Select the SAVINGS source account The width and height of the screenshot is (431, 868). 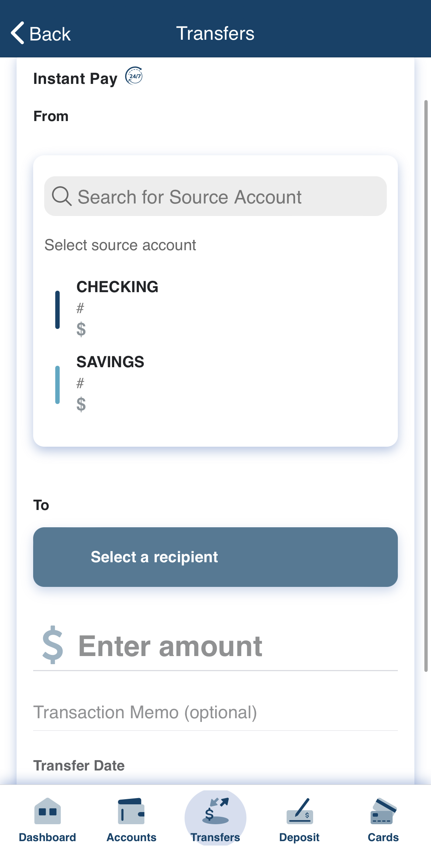[x=110, y=383]
